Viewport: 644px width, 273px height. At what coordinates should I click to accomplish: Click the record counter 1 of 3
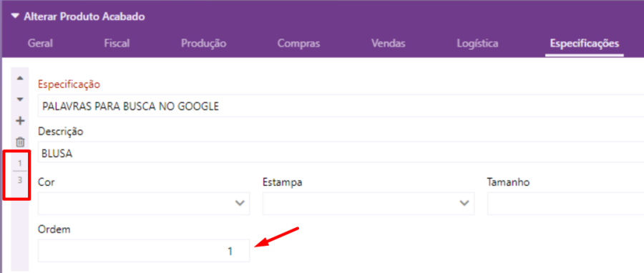tap(20, 172)
